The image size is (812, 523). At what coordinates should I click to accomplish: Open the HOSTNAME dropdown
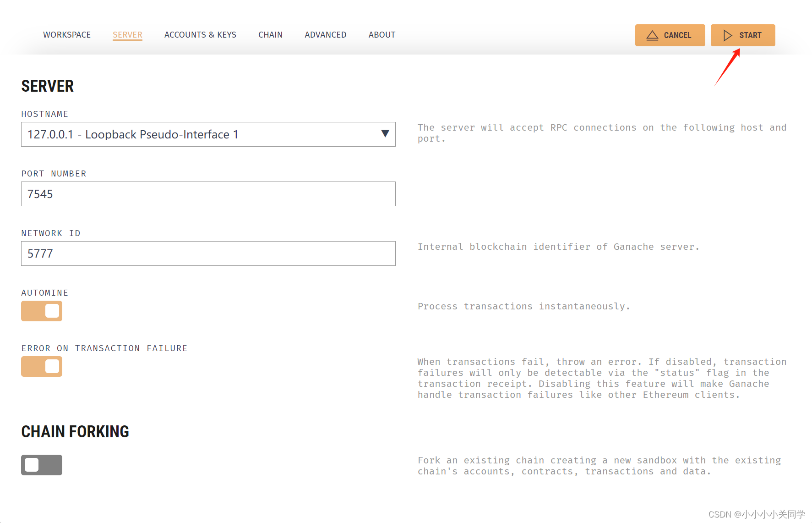tap(208, 134)
